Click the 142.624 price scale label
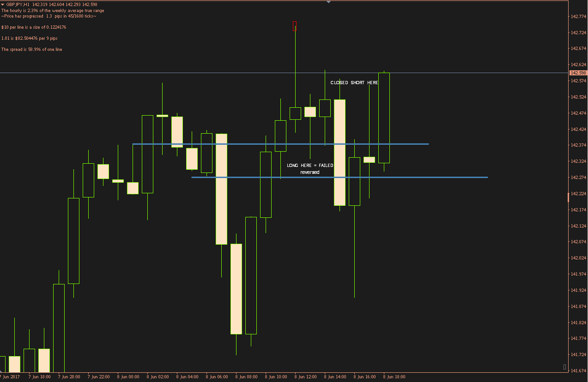Viewport: 588px width, 382px height. pyautogui.click(x=578, y=65)
